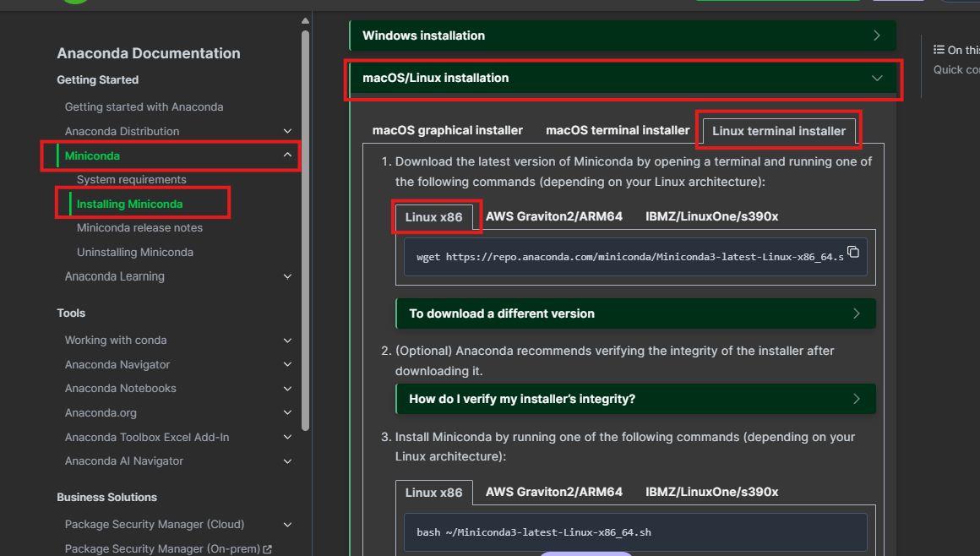Select AWS Graviton2/ARM64 tab in download step
Image resolution: width=980 pixels, height=556 pixels.
(x=553, y=216)
